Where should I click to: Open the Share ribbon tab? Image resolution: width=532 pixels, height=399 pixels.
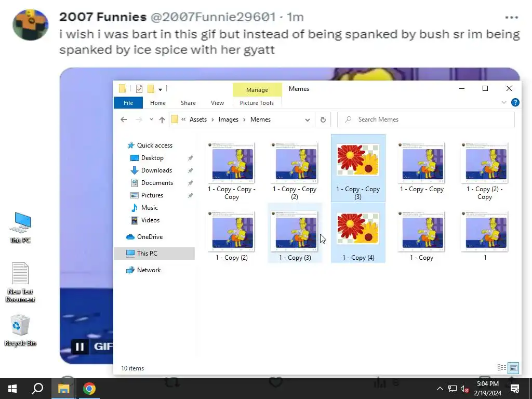click(x=188, y=103)
